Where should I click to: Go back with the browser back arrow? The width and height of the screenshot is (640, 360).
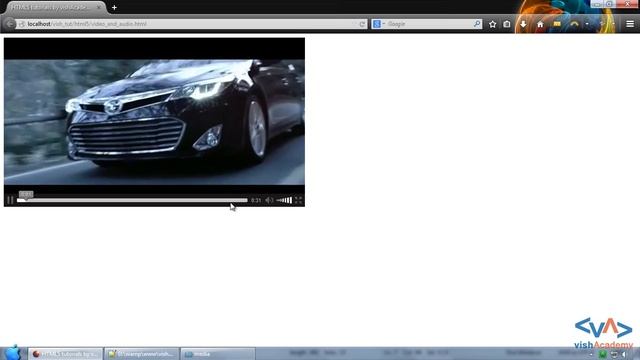10,24
